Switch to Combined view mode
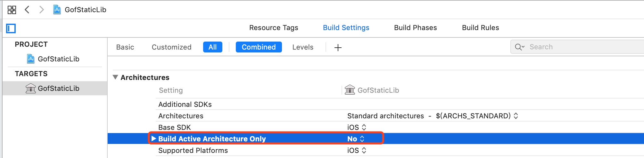The width and height of the screenshot is (644, 158). [259, 47]
